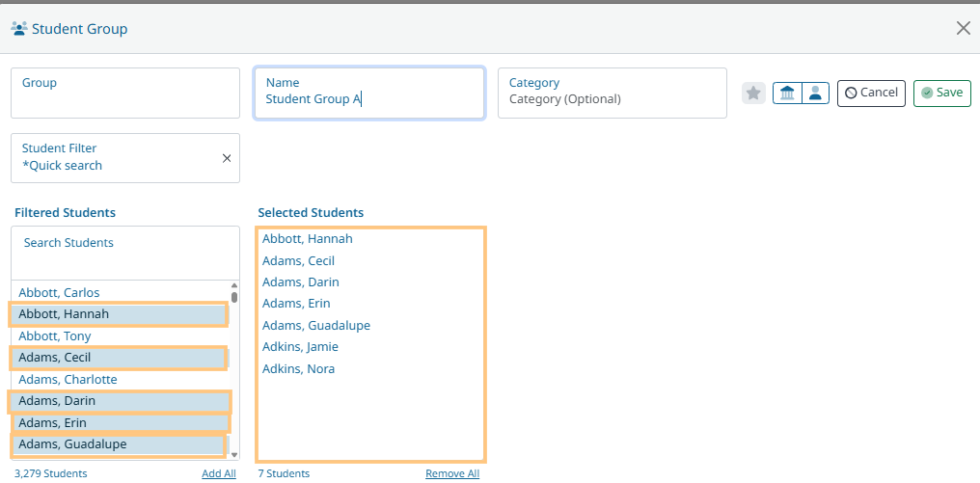980x483 pixels.
Task: Click the Name field containing Student Group A
Action: click(368, 93)
